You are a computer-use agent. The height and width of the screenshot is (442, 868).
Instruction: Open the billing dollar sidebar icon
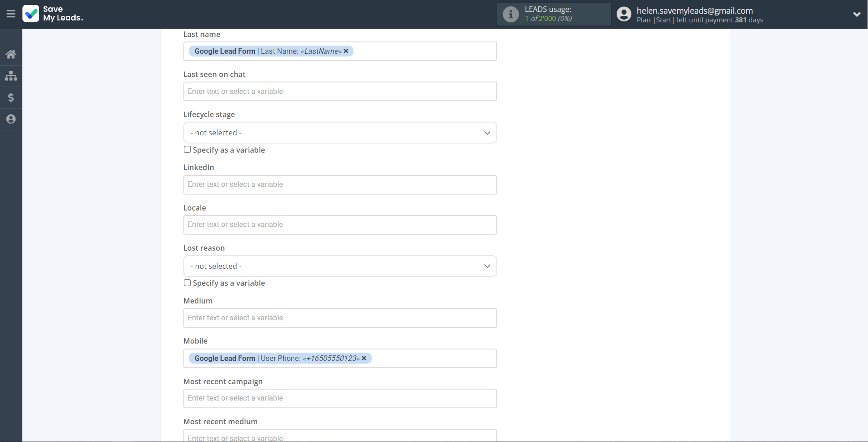(11, 98)
